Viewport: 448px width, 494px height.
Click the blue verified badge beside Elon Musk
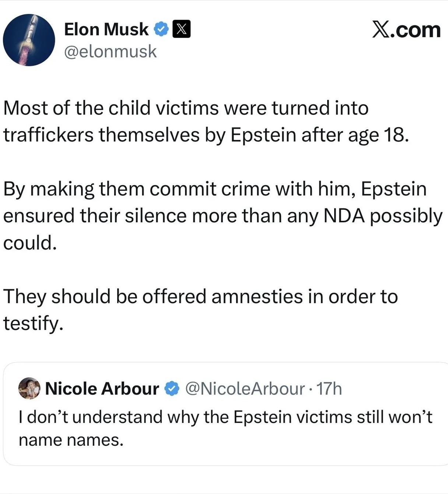(x=161, y=29)
